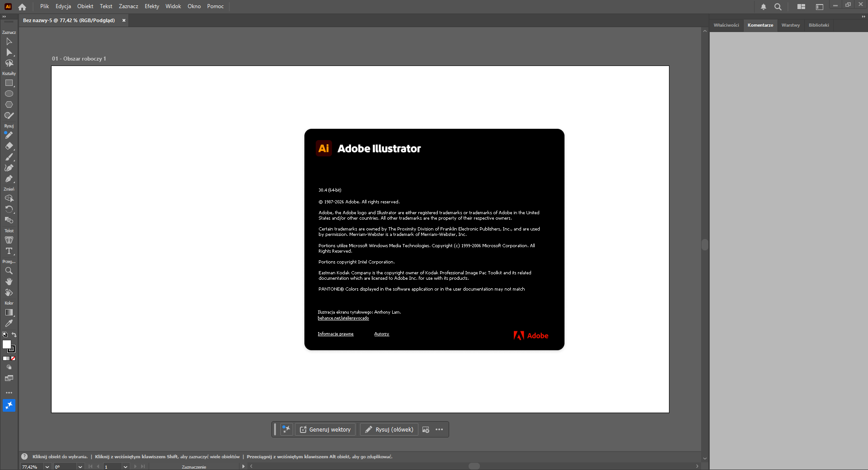Screen dimensions: 868x470
Task: Open the zoom level dropdown arrow
Action: pos(47,467)
